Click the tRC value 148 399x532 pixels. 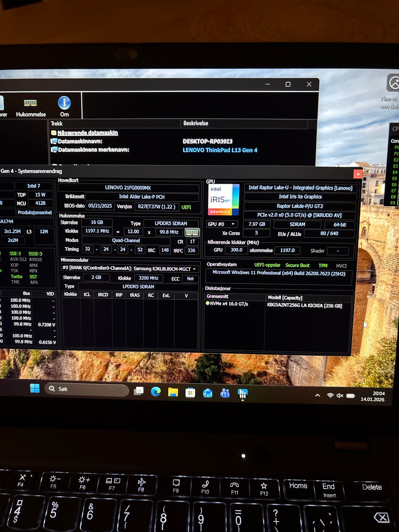coord(165,250)
